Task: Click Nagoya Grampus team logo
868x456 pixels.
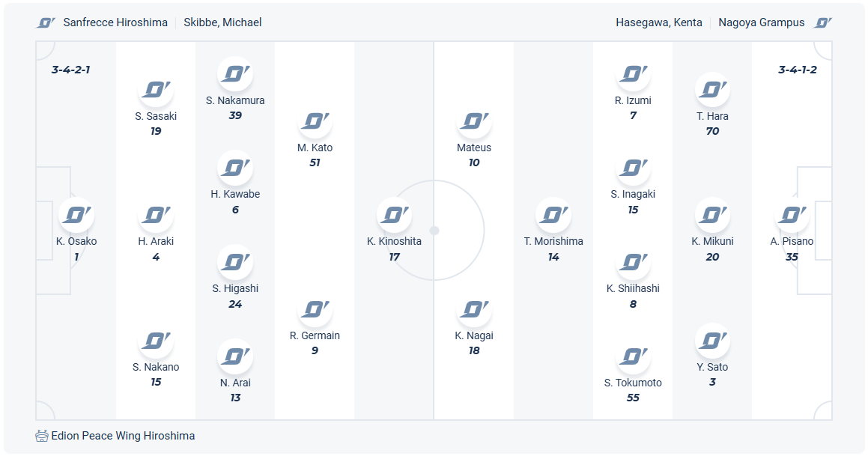Action: pyautogui.click(x=822, y=22)
